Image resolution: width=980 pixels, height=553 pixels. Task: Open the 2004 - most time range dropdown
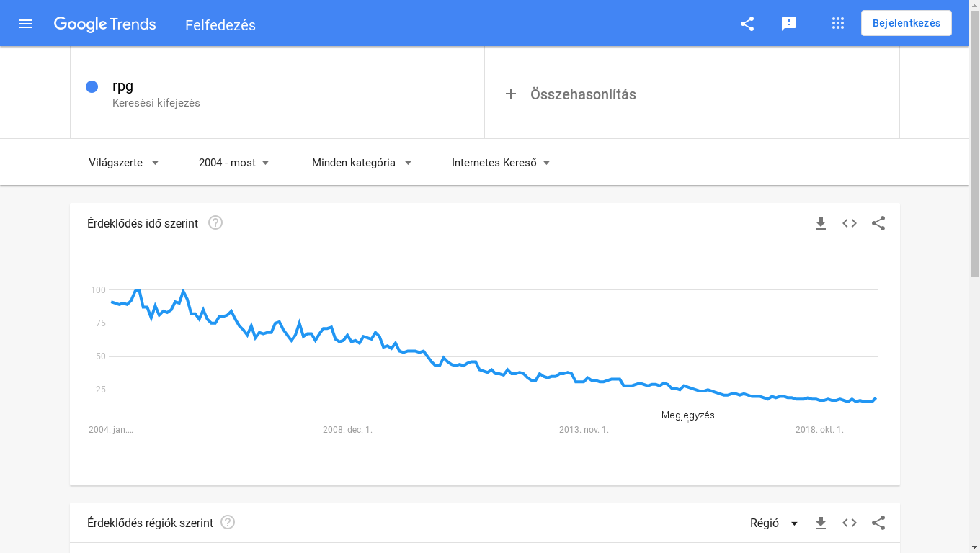[x=234, y=163]
